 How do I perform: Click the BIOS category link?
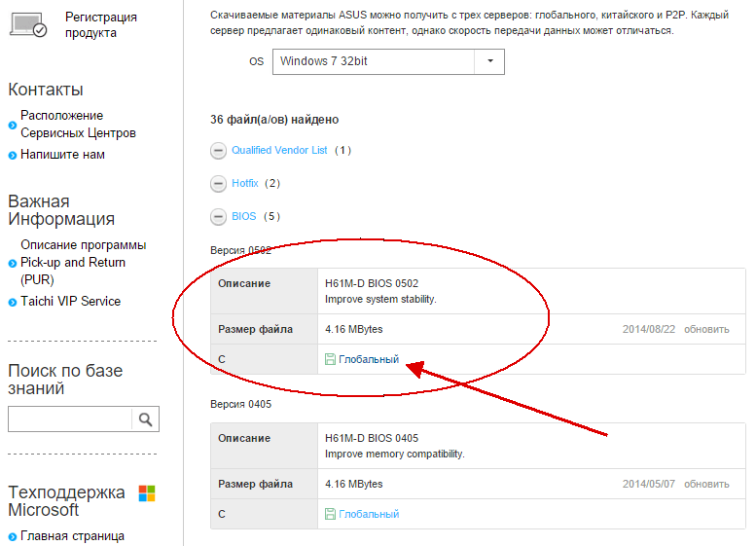[244, 216]
